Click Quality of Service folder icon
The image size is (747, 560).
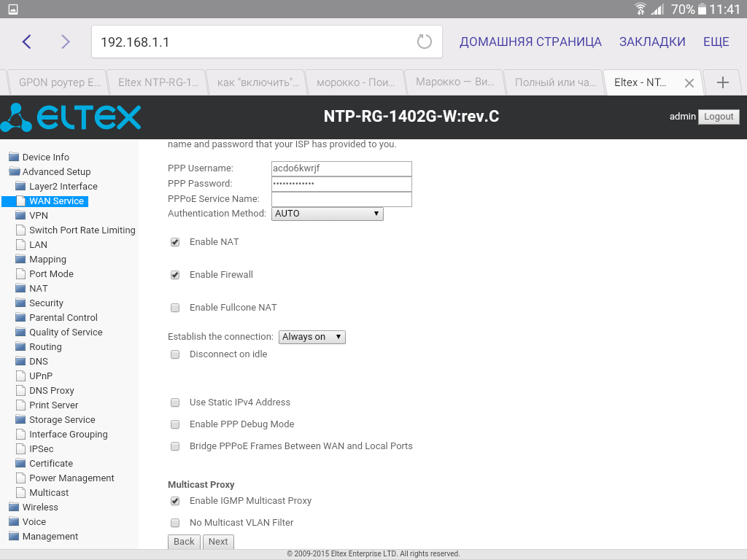click(20, 332)
